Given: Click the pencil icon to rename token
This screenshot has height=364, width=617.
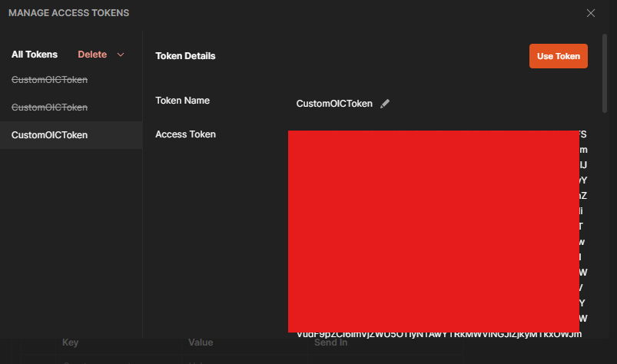Looking at the screenshot, I should click(385, 104).
